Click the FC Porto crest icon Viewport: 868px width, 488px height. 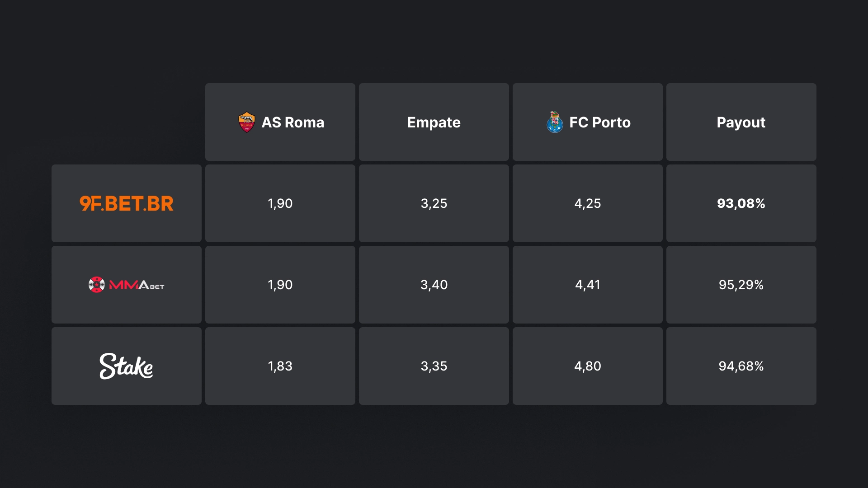coord(555,122)
